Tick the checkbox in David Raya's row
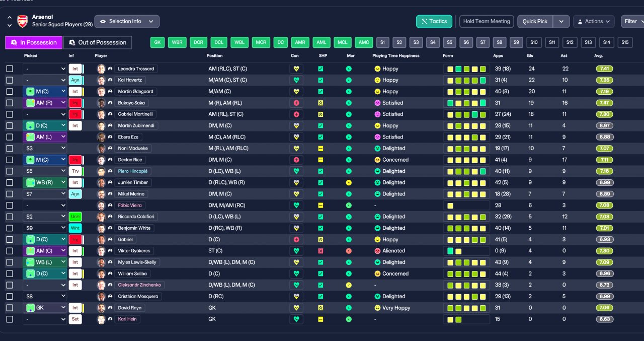Image resolution: width=644 pixels, height=341 pixels. pos(10,308)
